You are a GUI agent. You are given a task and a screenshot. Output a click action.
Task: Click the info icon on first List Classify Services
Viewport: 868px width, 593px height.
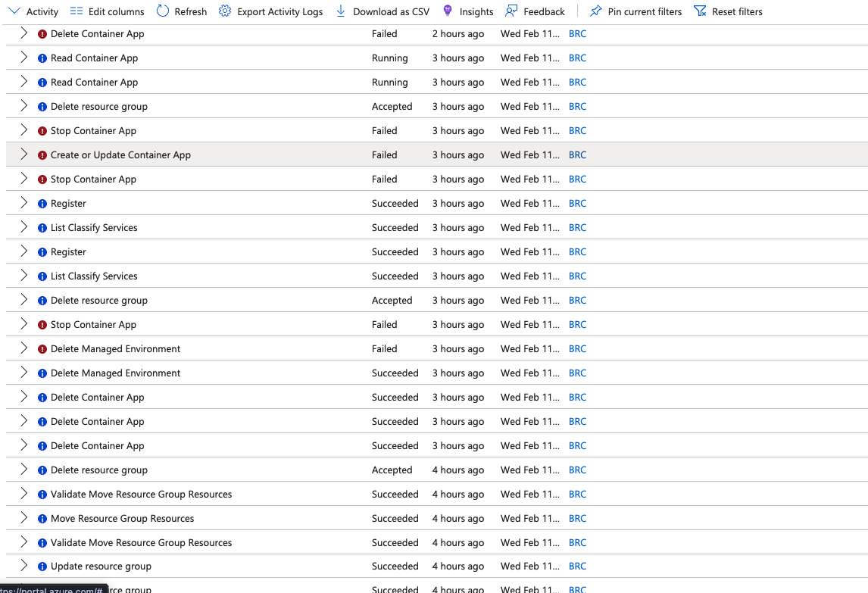point(42,229)
